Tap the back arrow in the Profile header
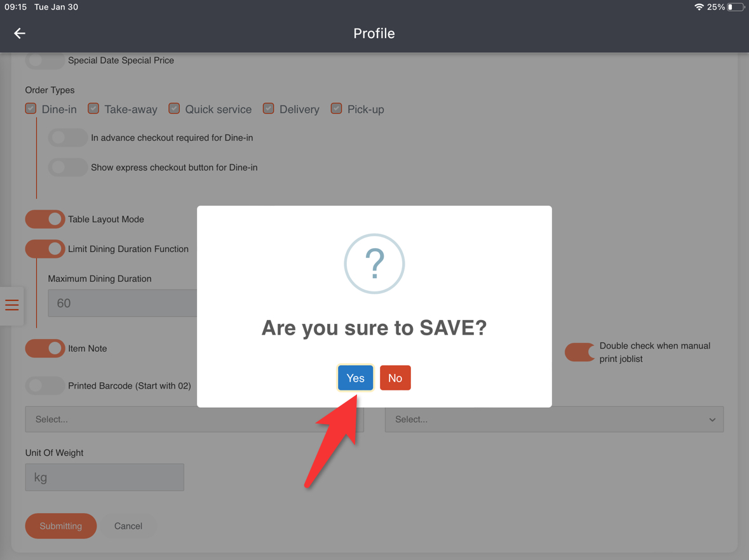 click(x=20, y=34)
